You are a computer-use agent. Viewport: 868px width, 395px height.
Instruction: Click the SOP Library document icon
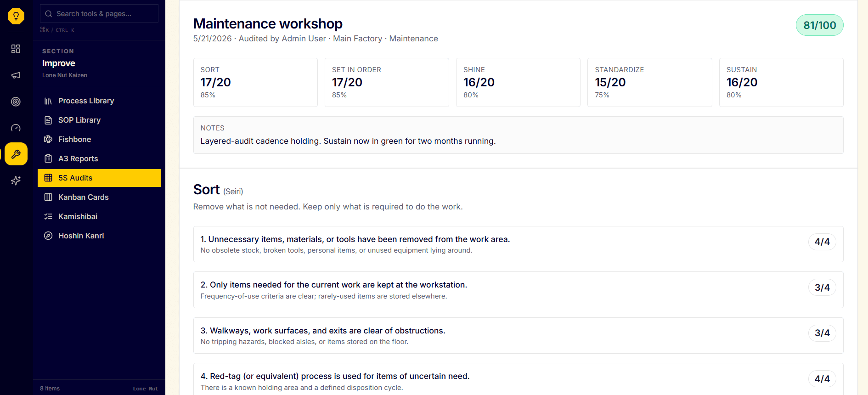[x=48, y=120]
